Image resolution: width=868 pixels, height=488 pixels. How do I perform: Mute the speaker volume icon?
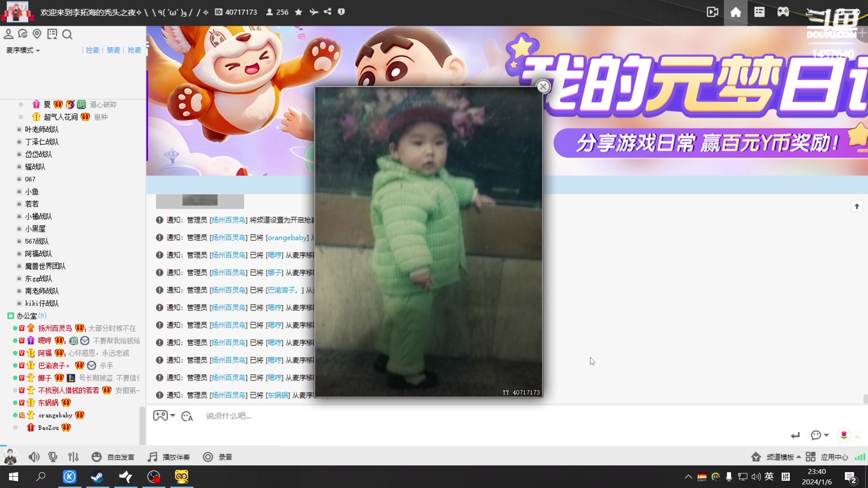coord(34,457)
